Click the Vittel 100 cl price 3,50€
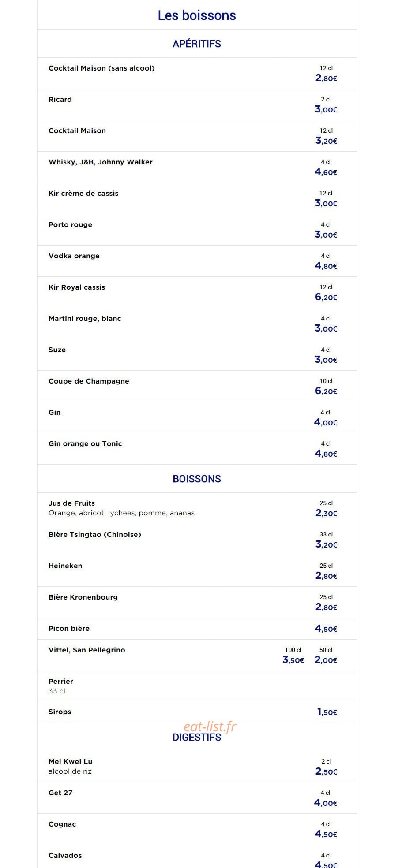Screen dimensions: 398x868 tap(293, 660)
